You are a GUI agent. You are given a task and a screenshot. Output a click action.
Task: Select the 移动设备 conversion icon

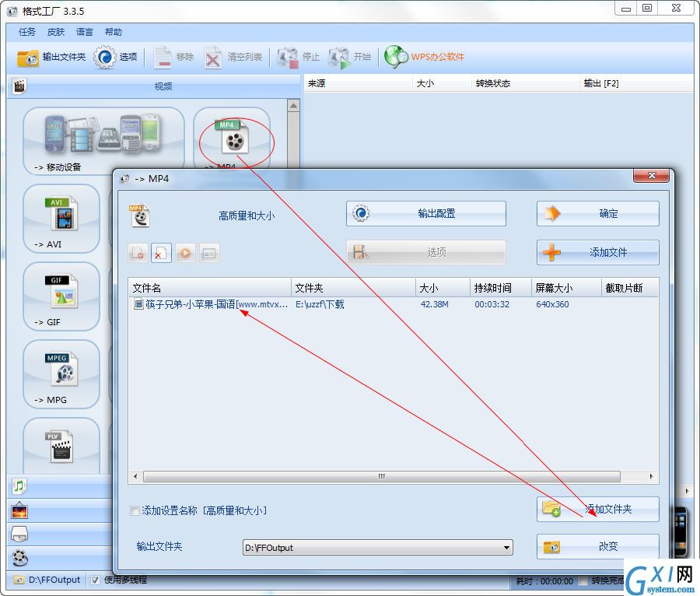click(x=103, y=141)
